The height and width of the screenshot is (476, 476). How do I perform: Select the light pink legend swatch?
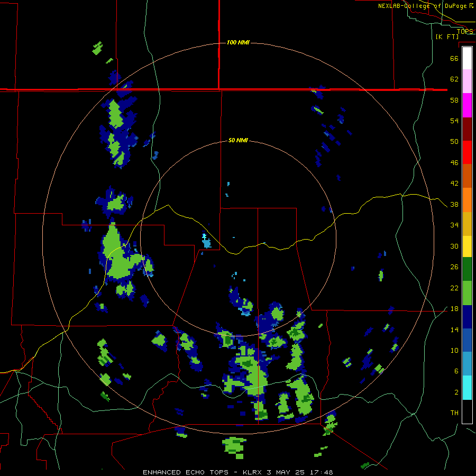point(467,81)
